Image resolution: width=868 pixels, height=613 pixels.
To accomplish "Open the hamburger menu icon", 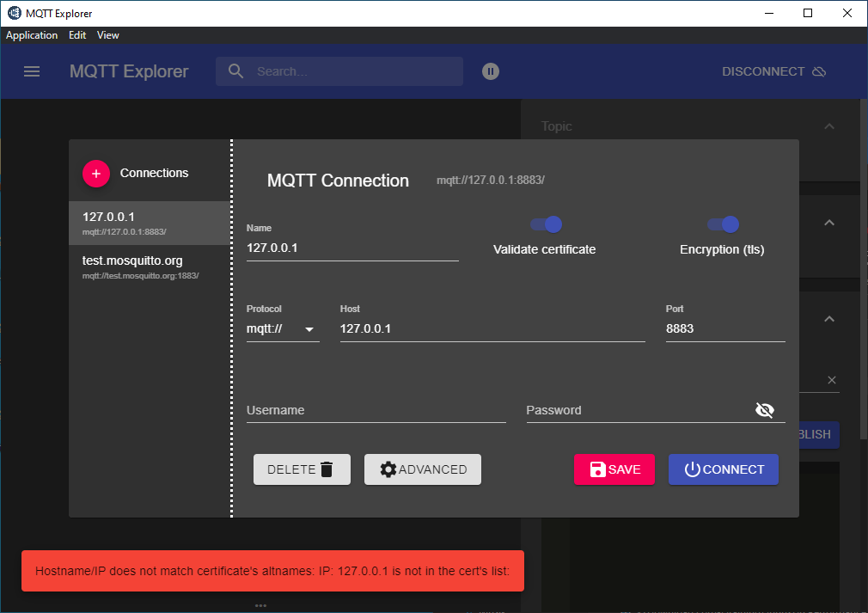I will click(x=32, y=71).
